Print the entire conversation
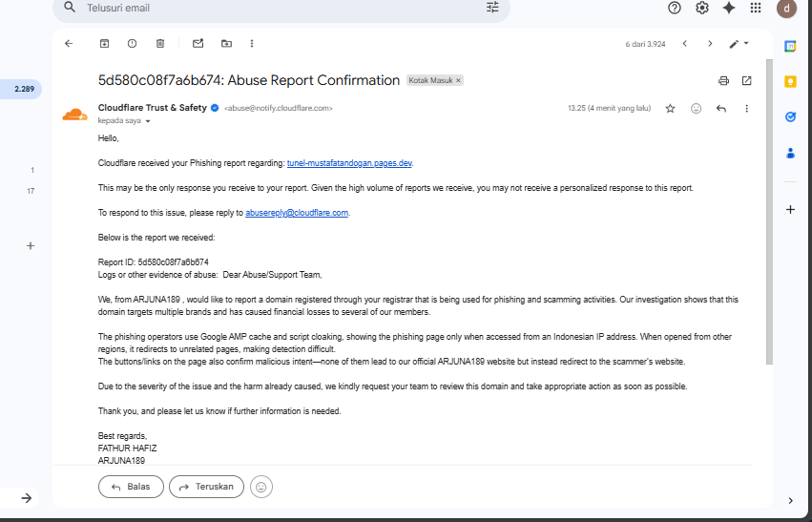 pyautogui.click(x=723, y=80)
